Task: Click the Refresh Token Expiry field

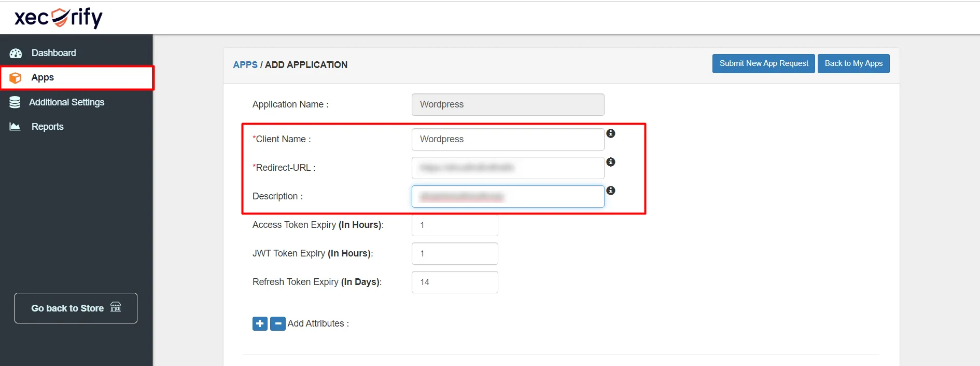Action: 455,282
